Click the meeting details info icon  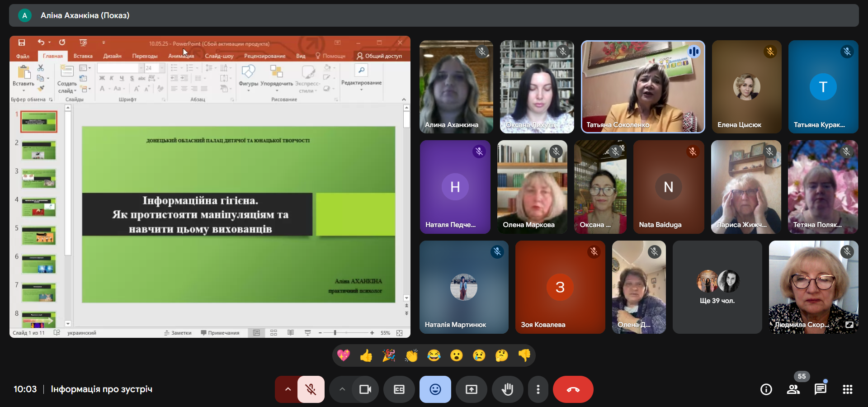[x=766, y=389]
